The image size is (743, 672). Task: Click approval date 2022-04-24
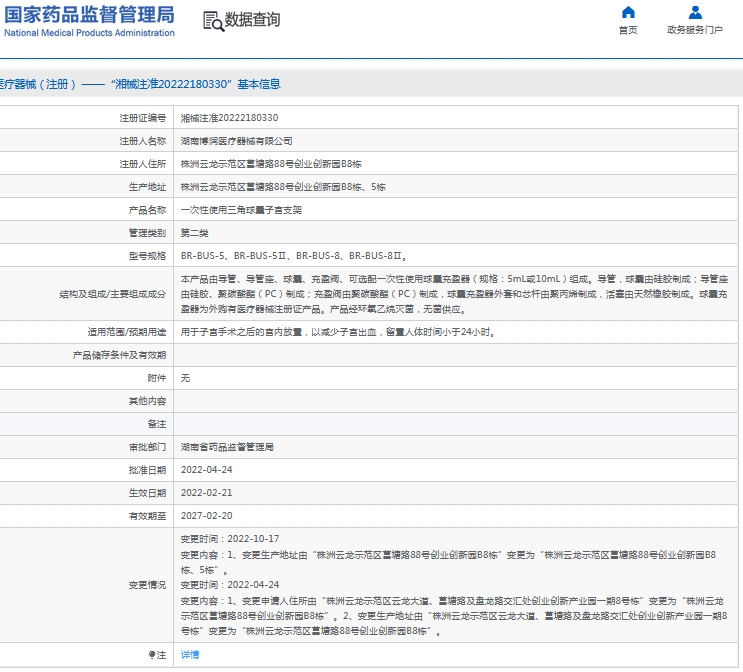click(207, 470)
